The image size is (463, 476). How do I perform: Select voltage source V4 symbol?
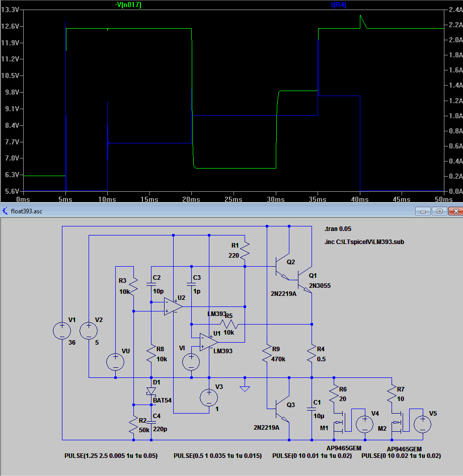[365, 424]
